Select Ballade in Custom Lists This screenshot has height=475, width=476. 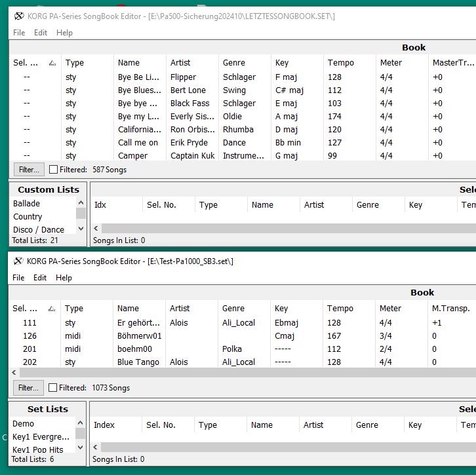pos(26,203)
